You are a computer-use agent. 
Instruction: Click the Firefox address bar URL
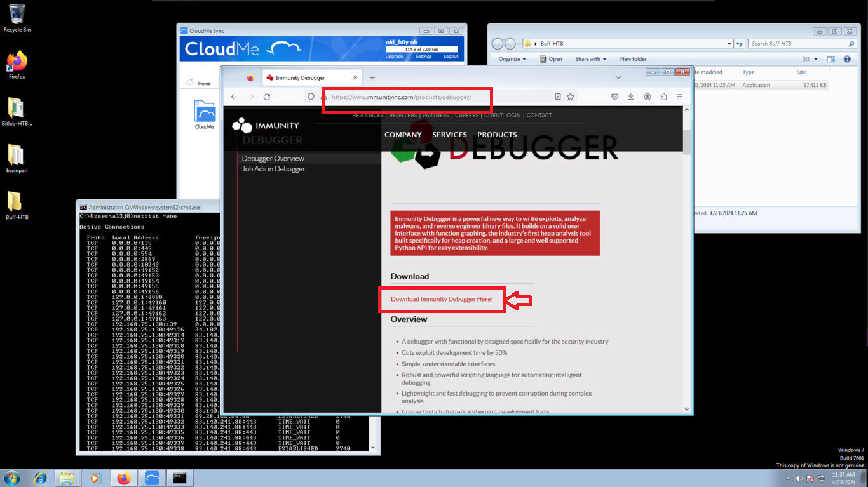402,97
